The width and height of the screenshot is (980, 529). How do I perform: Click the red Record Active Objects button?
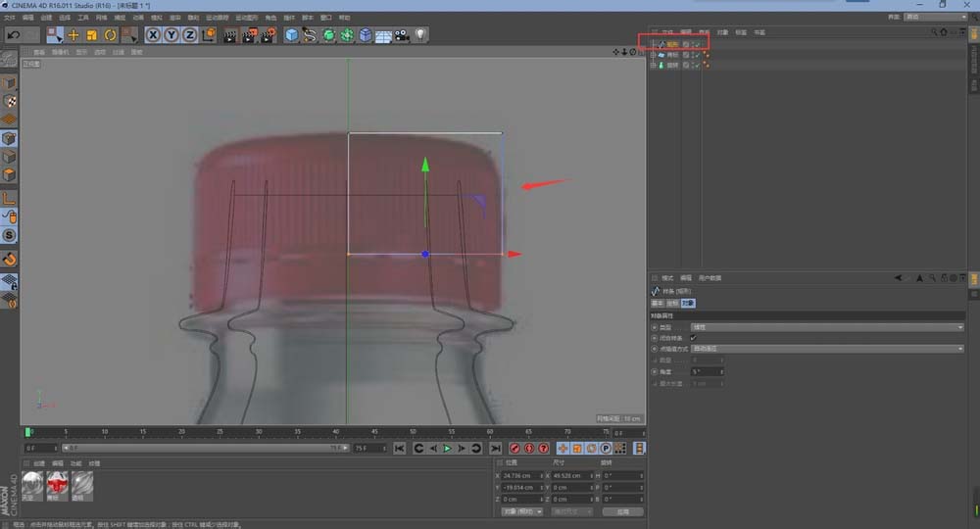[514, 449]
